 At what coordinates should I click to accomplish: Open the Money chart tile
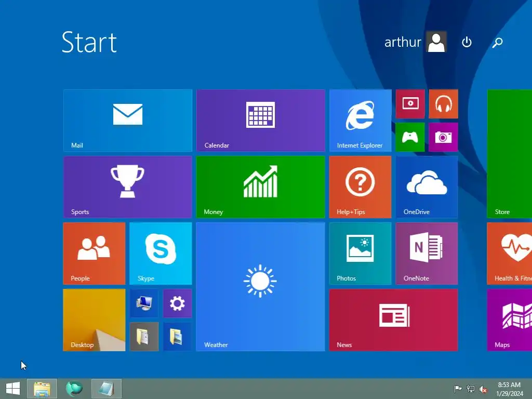(261, 187)
